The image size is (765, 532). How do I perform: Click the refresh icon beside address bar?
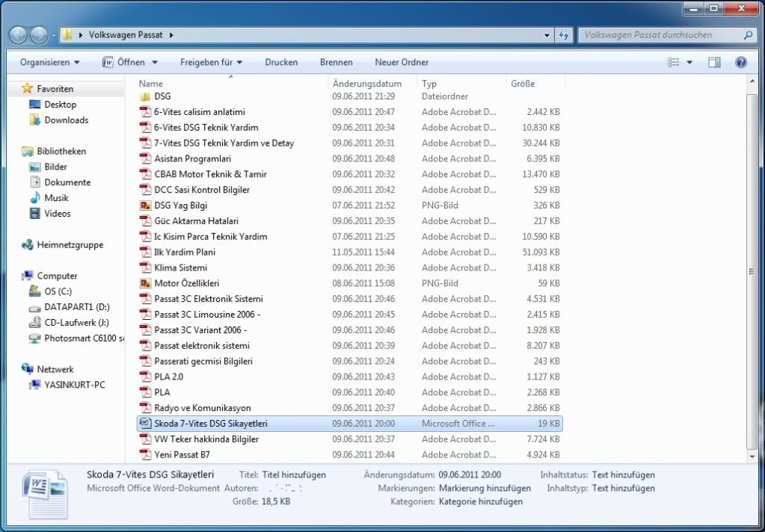(564, 35)
